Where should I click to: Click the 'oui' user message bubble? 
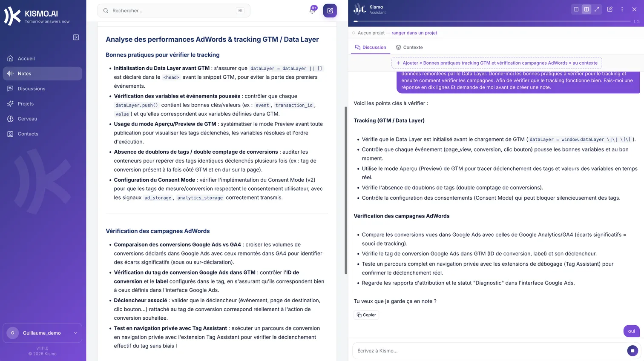click(631, 331)
